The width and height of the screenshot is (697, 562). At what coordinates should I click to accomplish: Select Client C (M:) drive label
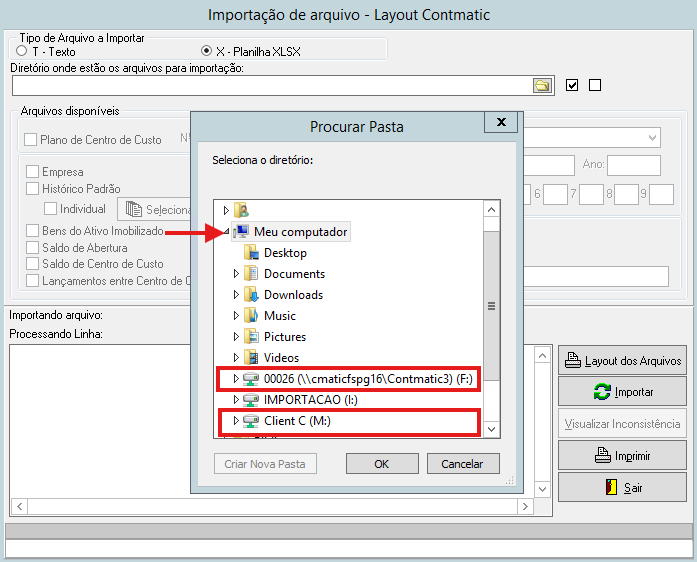coord(297,421)
